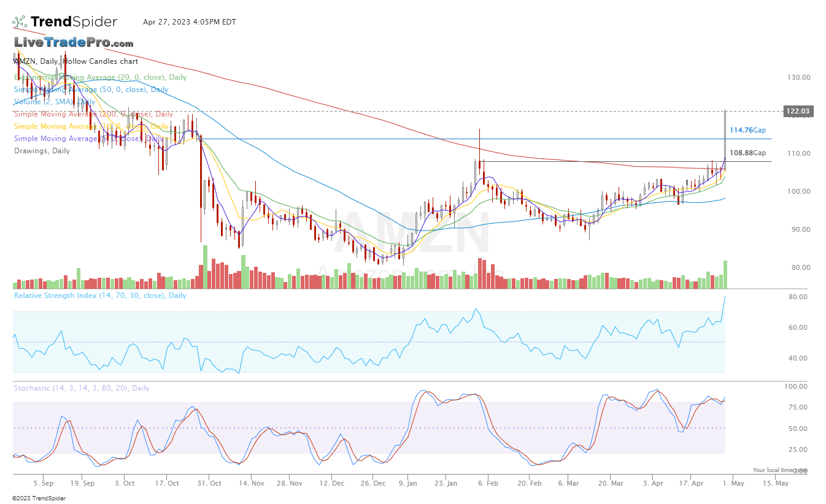Image resolution: width=826 pixels, height=504 pixels.
Task: Click the 108.88 Gap level label
Action: [x=747, y=153]
